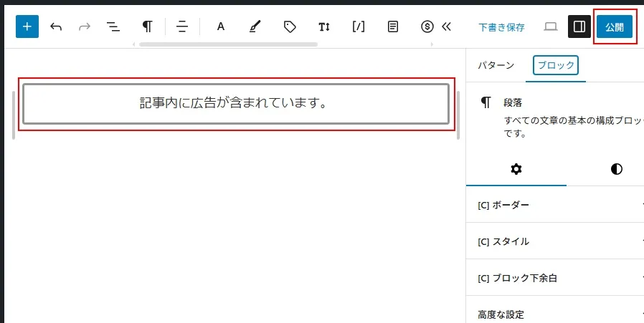Click the letter A text style icon
Screen dimensions: 644x323
point(221,27)
